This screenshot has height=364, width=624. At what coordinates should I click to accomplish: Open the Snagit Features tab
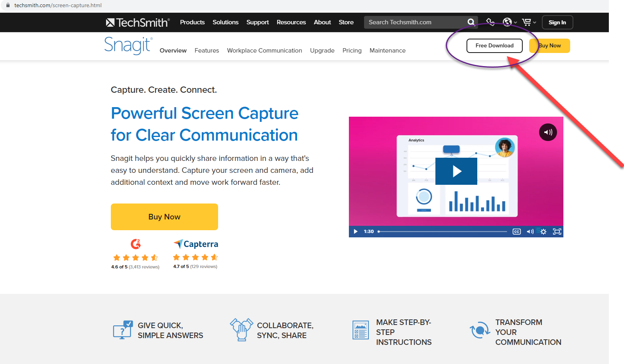pos(207,51)
